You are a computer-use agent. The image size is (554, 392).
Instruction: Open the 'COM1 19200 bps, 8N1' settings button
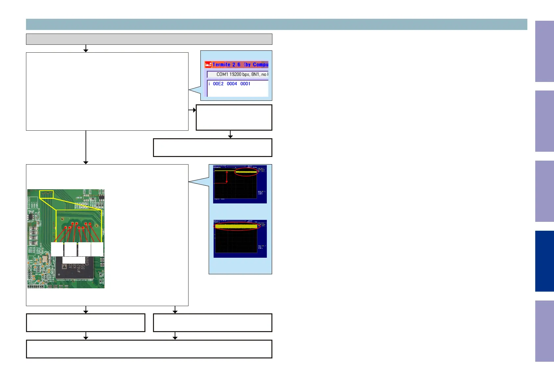(238, 74)
